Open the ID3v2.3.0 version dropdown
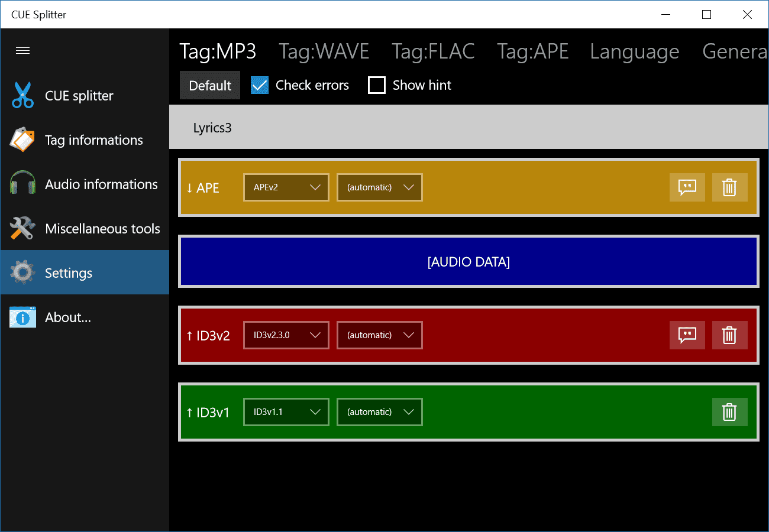The image size is (769, 532). coord(286,335)
